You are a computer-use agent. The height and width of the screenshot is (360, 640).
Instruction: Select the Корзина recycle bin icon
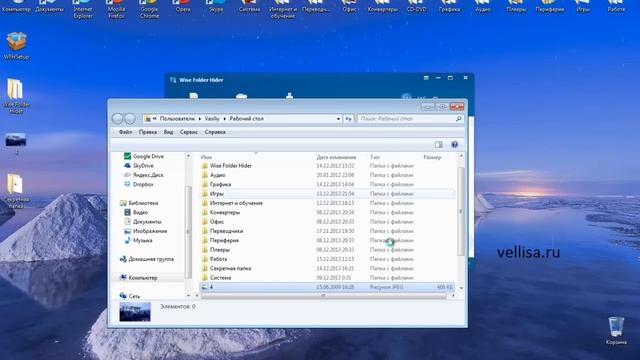point(616,331)
